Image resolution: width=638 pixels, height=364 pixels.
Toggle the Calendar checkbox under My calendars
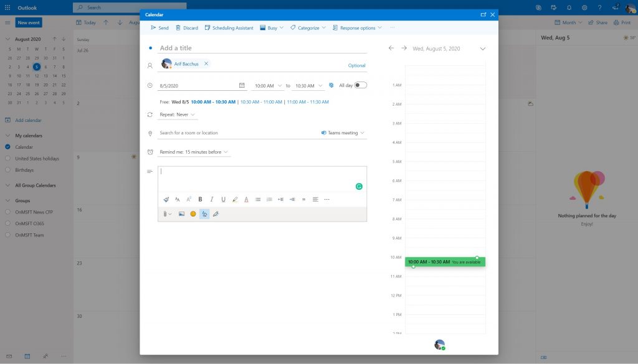[x=7, y=147]
